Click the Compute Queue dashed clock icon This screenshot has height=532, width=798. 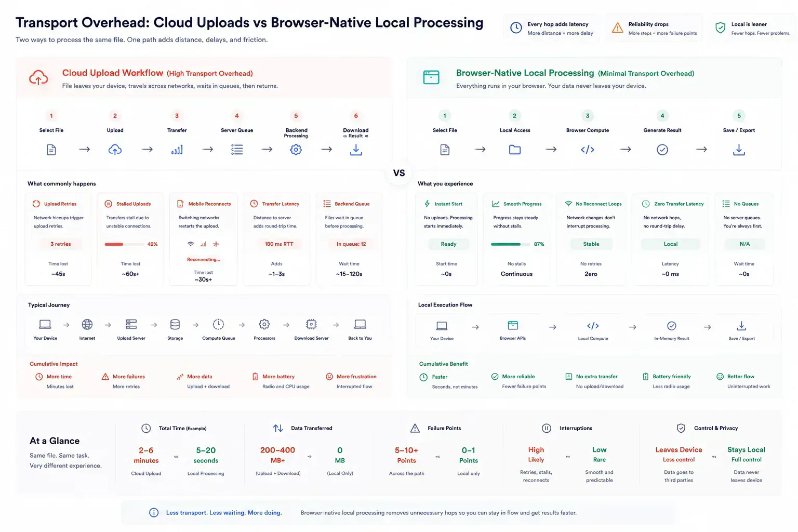point(218,324)
